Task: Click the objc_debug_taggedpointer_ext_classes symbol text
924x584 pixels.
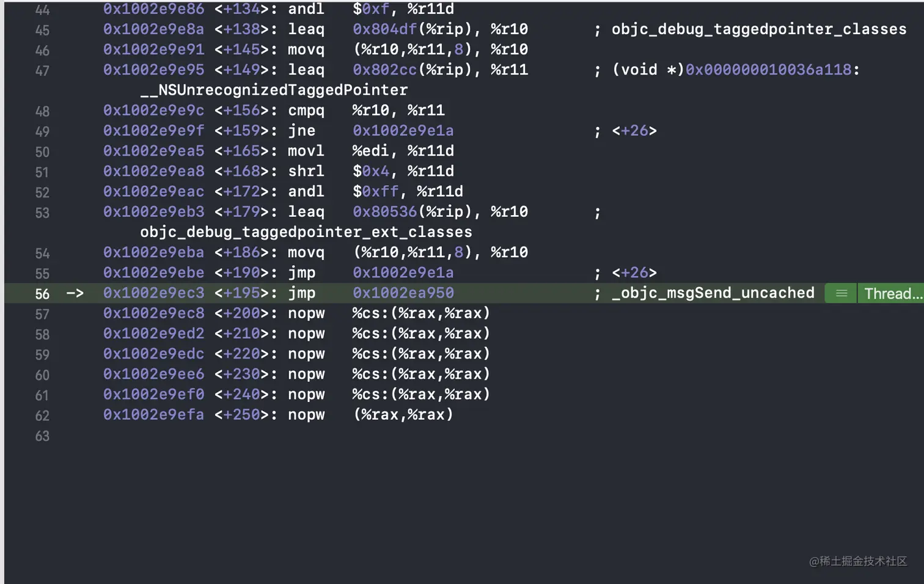Action: click(306, 232)
